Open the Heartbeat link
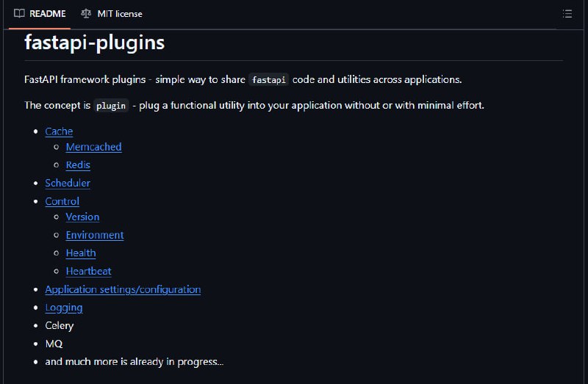The height and width of the screenshot is (384, 588). pos(88,271)
